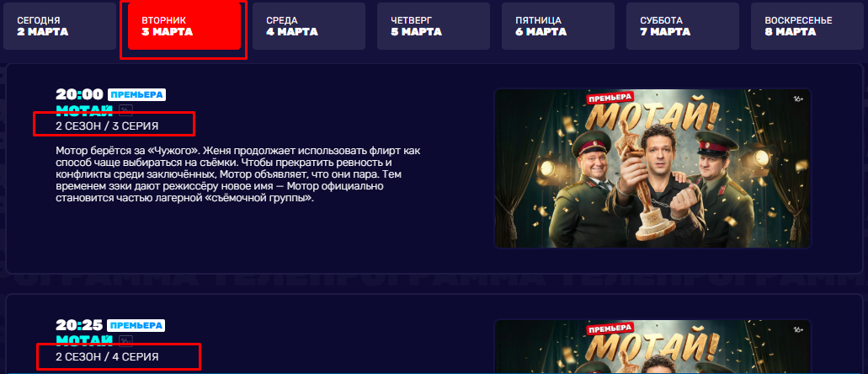Open the Мотай poster for episode 3
Screen dimensions: 868x374
[x=652, y=168]
